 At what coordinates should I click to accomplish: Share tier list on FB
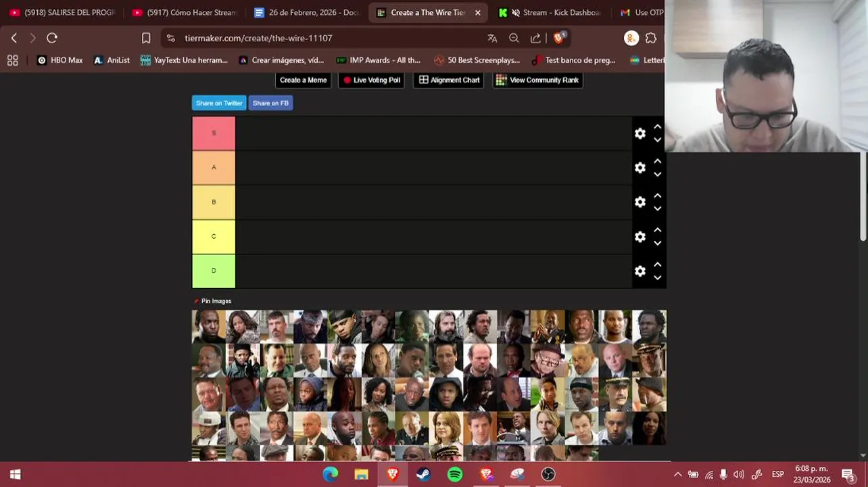pyautogui.click(x=270, y=103)
